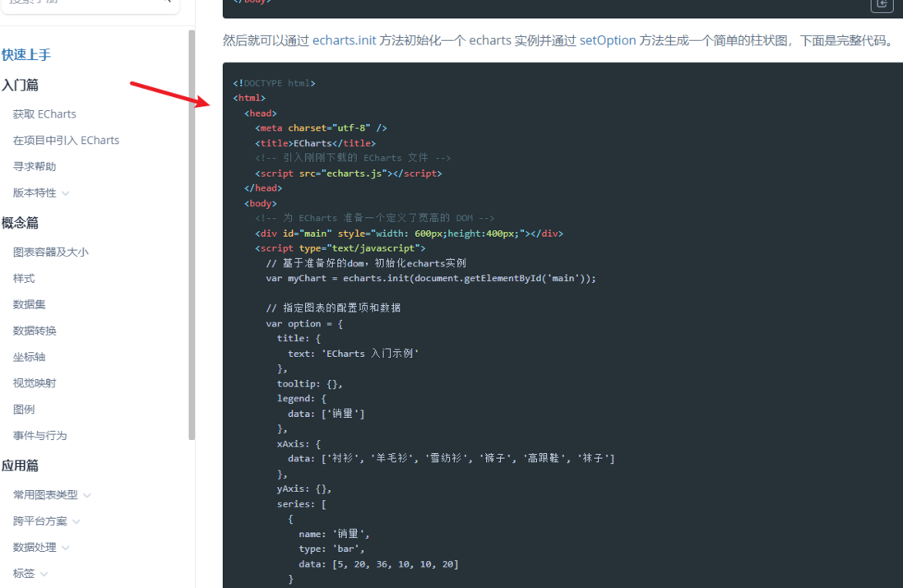Click the type: 'bar', code line
Viewport: 903px width, 588px height.
[x=331, y=549]
